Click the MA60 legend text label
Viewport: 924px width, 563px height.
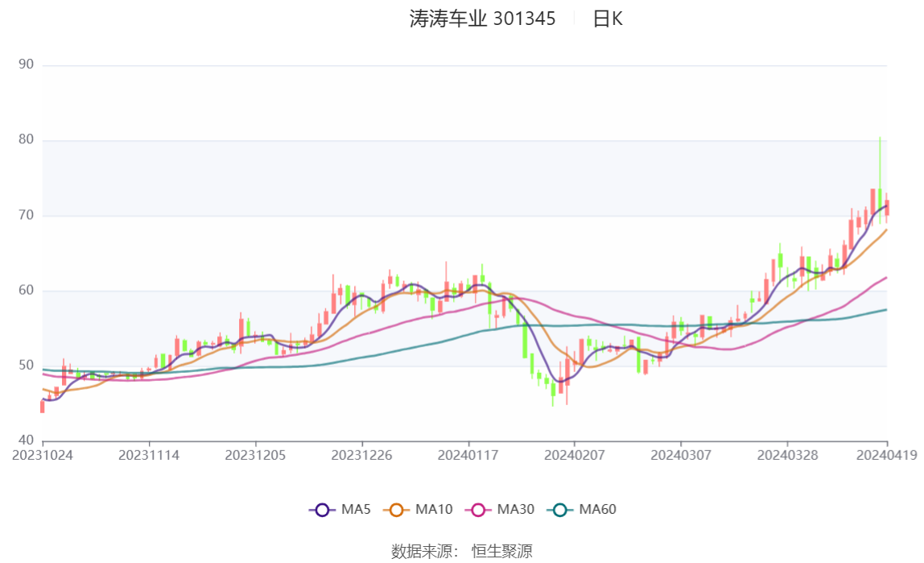tap(597, 509)
